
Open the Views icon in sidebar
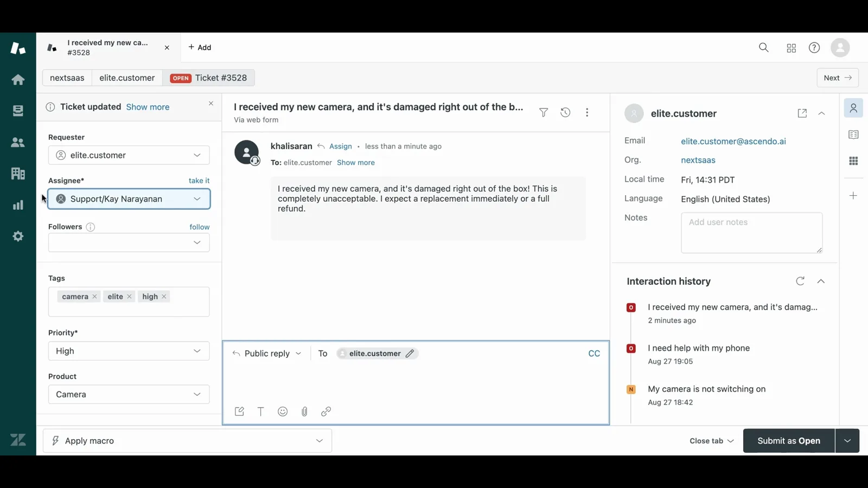[x=18, y=111]
